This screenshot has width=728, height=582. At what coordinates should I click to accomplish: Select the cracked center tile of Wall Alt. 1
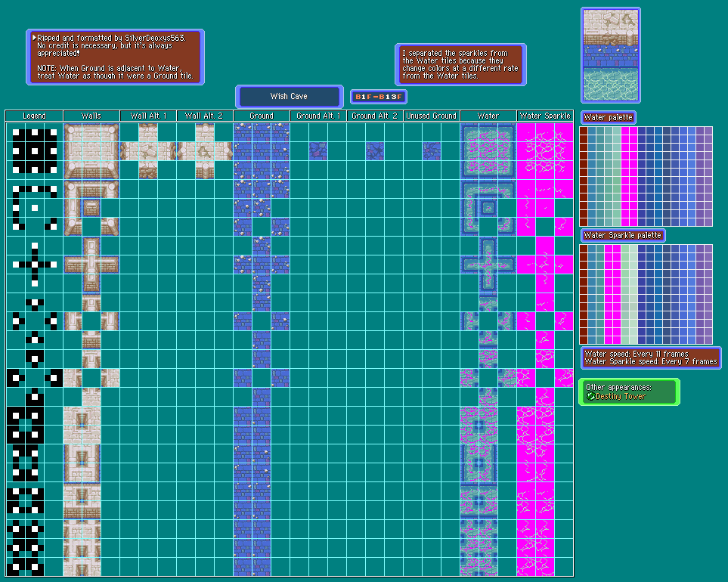pos(148,151)
